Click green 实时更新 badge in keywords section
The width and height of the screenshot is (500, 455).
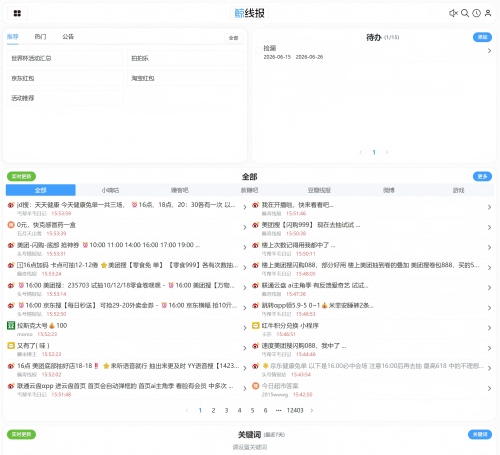coord(21,434)
